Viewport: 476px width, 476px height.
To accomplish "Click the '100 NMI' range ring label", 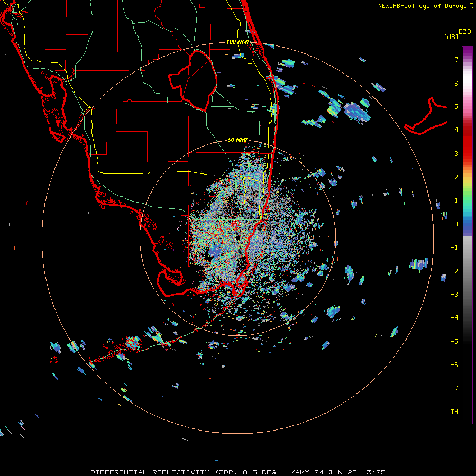I will (x=237, y=42).
